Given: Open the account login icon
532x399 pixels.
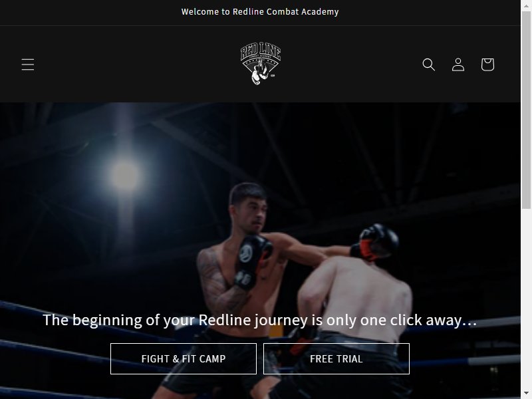Looking at the screenshot, I should pyautogui.click(x=458, y=65).
